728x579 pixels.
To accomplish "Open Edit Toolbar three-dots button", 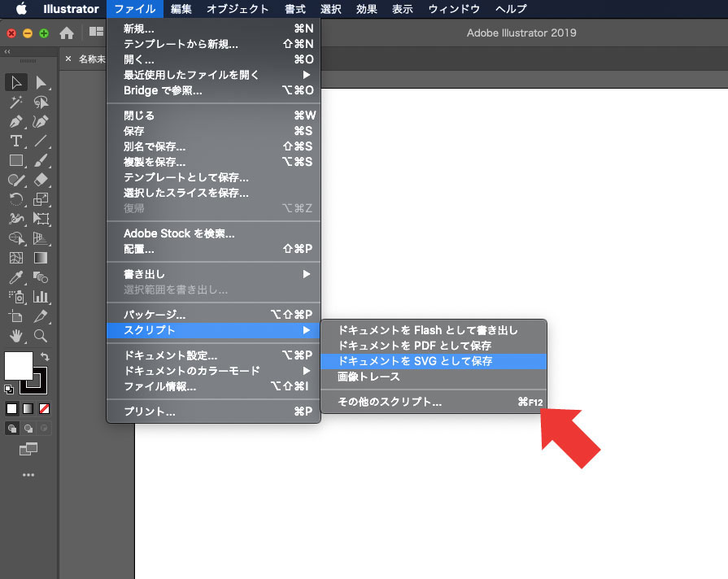I will point(28,475).
